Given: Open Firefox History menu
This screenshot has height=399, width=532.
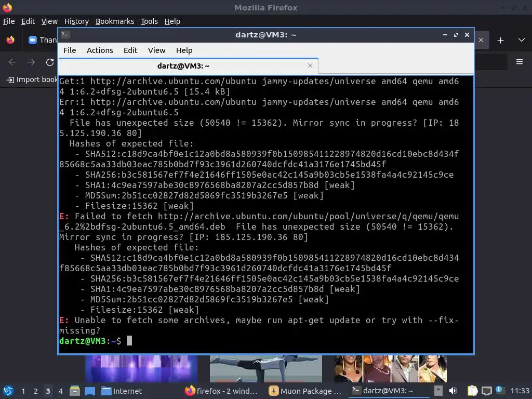Looking at the screenshot, I should 76,21.
